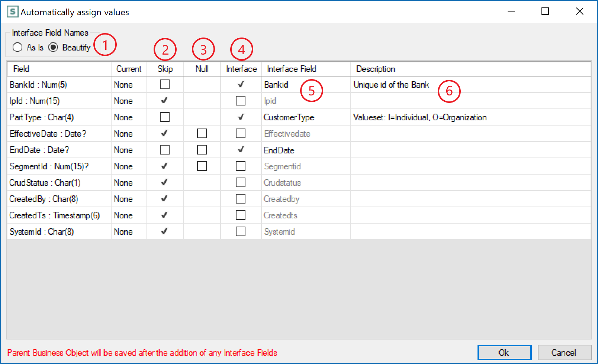Select the Bankid Interface Field cell
The width and height of the screenshot is (598, 364).
pyautogui.click(x=276, y=85)
